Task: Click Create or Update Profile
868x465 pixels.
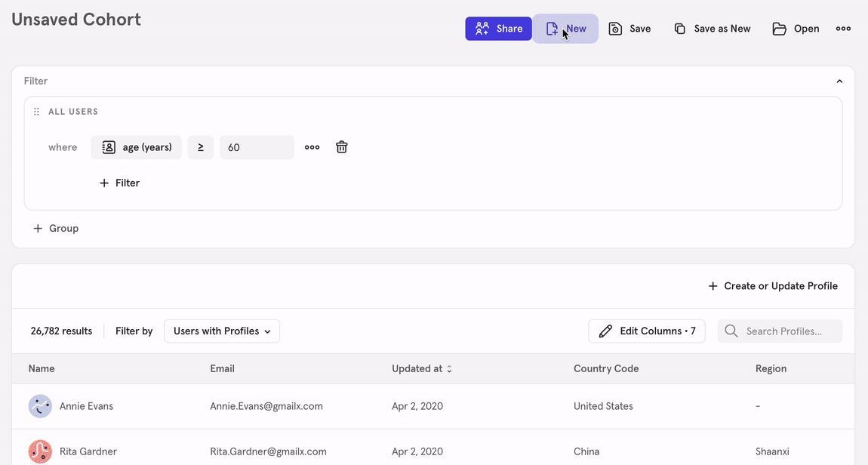Action: pos(772,286)
